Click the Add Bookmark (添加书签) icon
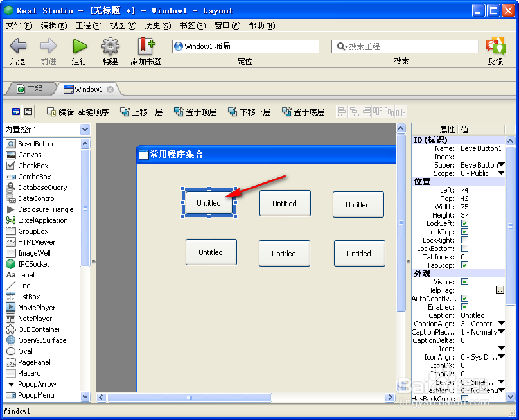The width and height of the screenshot is (519, 420). (x=146, y=46)
